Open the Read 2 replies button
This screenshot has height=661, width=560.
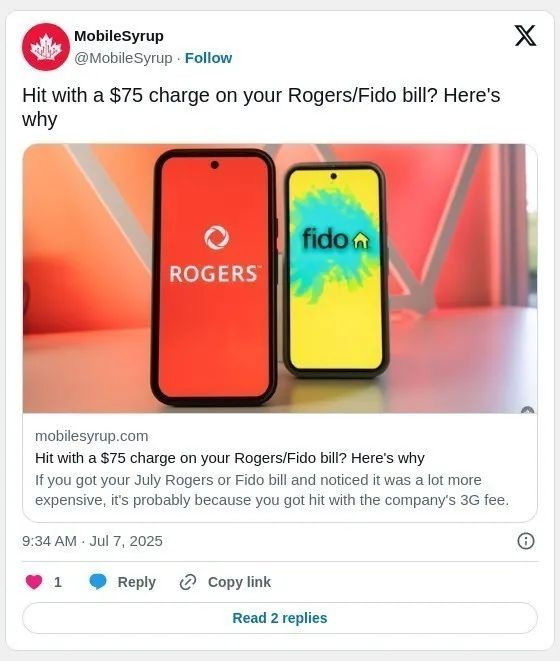[x=280, y=618]
